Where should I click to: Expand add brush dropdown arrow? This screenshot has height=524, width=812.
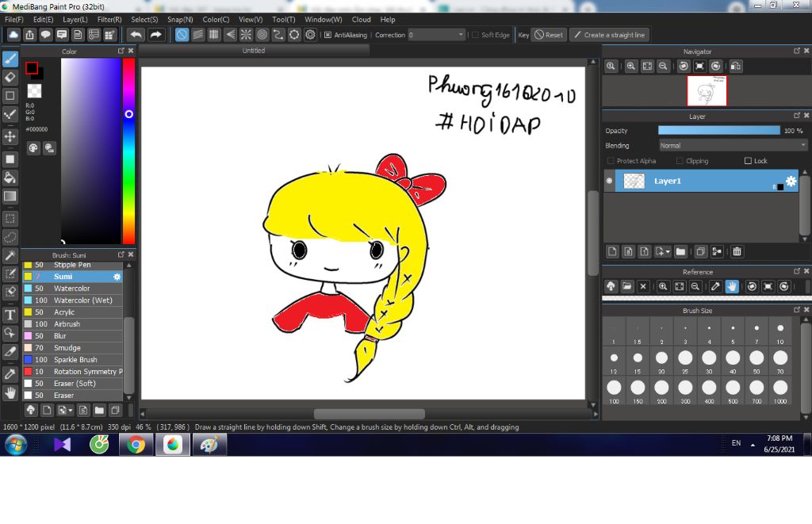pos(70,410)
